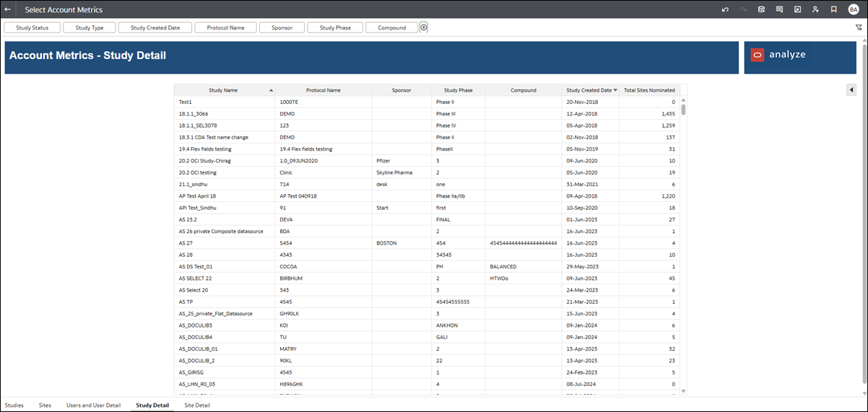Click the bookmark icon in header
This screenshot has height=412, width=868.
[833, 9]
